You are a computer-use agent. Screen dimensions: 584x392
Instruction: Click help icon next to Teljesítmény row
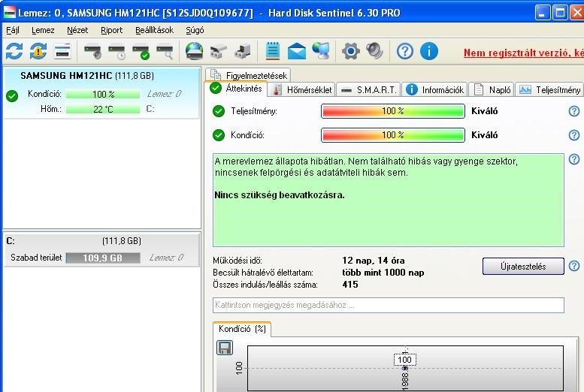tap(574, 111)
